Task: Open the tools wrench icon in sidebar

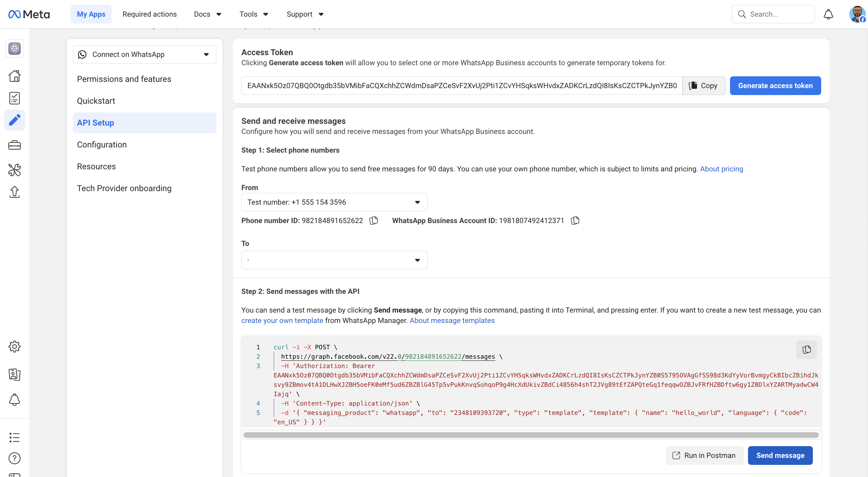Action: click(15, 170)
